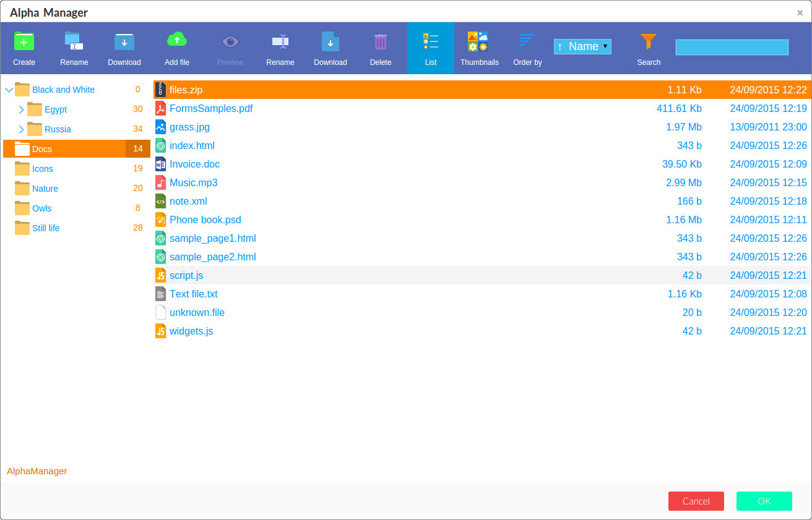Expand the Egypt folder chevron
812x520 pixels.
pyautogui.click(x=21, y=110)
